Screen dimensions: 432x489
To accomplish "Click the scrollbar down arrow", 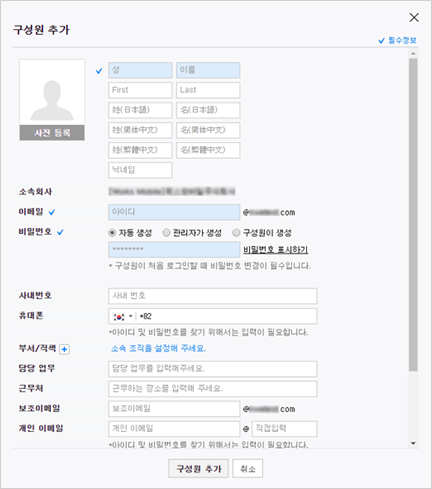I will click(413, 443).
